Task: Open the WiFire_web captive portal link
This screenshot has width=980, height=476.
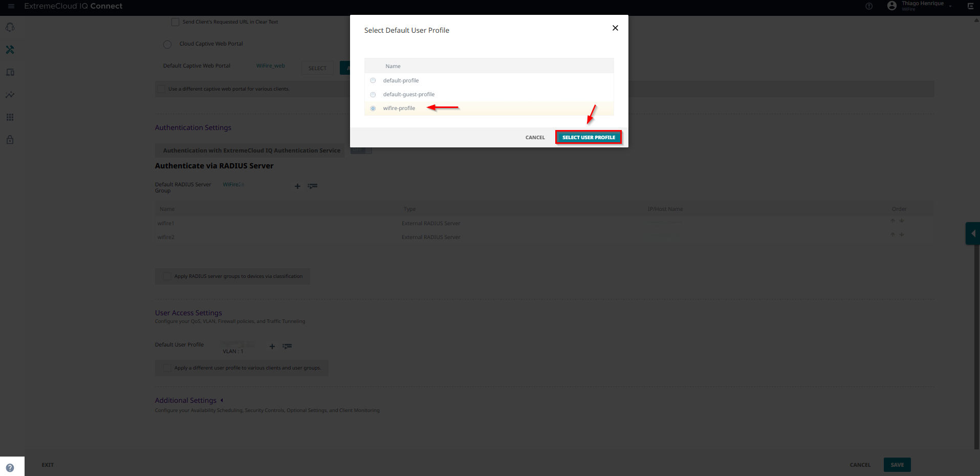Action: tap(271, 66)
